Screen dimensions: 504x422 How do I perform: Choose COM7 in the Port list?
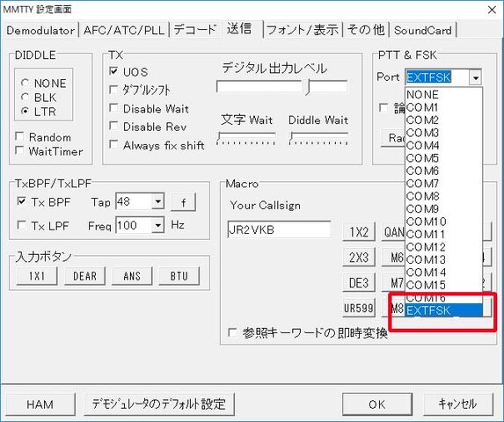click(443, 183)
